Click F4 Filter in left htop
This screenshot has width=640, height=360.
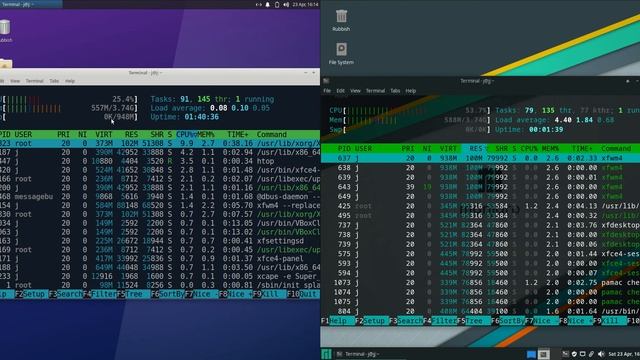[100, 294]
